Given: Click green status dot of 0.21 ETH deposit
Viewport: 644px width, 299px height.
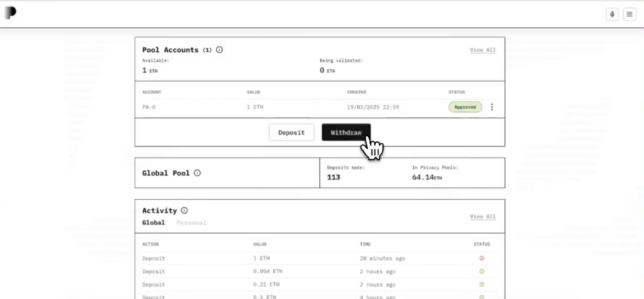Looking at the screenshot, I should pyautogui.click(x=482, y=284).
